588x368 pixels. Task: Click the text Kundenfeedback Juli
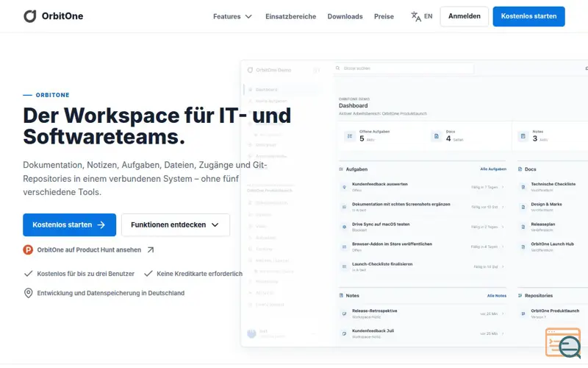[373, 330]
